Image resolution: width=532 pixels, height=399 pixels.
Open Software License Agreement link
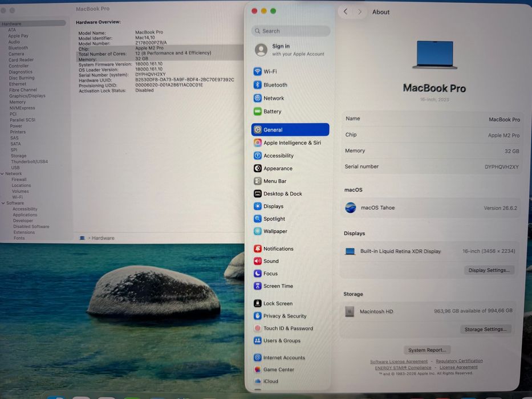coord(399,361)
